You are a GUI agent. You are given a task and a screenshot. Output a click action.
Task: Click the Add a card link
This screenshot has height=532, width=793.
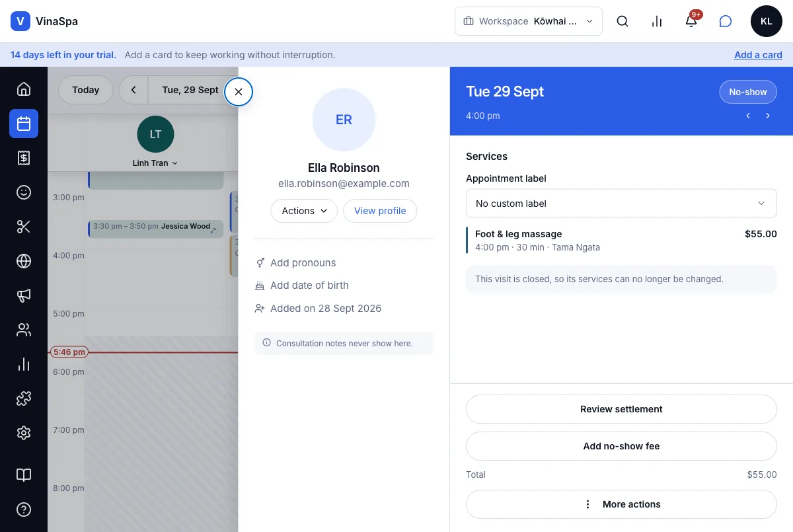tap(758, 55)
